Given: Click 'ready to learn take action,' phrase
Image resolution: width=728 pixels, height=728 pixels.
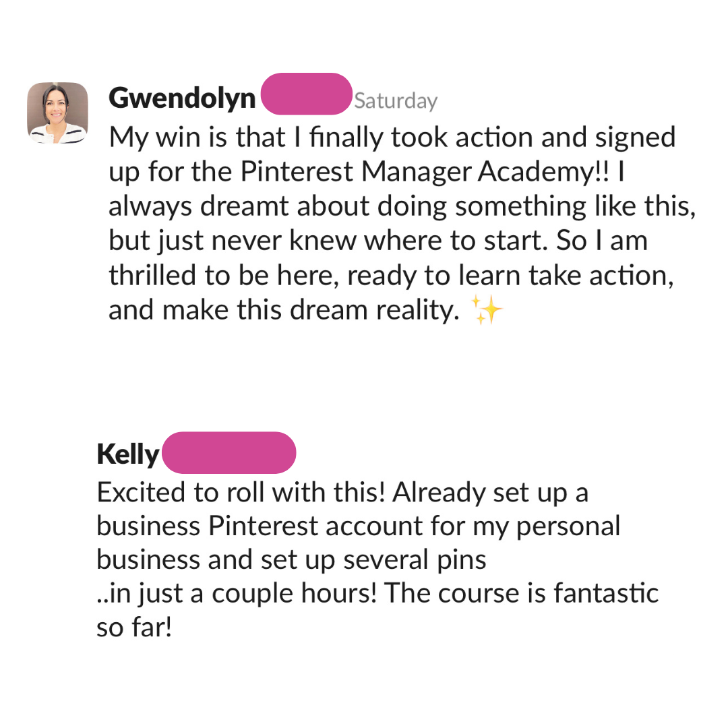Looking at the screenshot, I should point(510,275).
